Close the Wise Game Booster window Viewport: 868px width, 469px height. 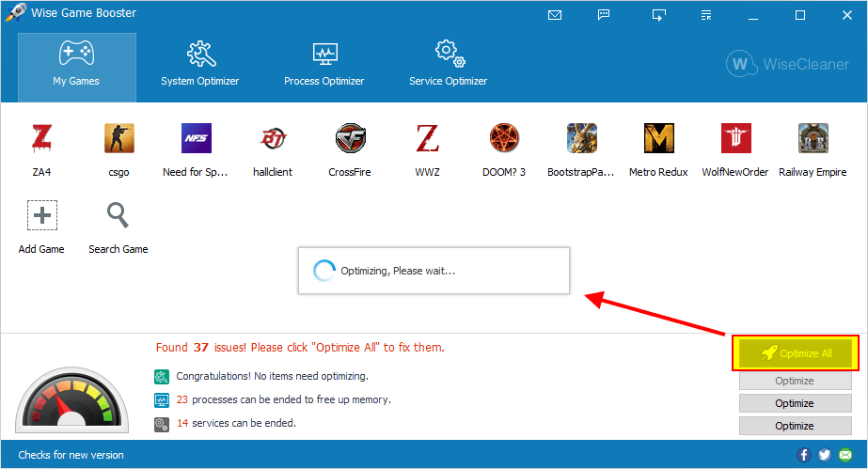847,15
